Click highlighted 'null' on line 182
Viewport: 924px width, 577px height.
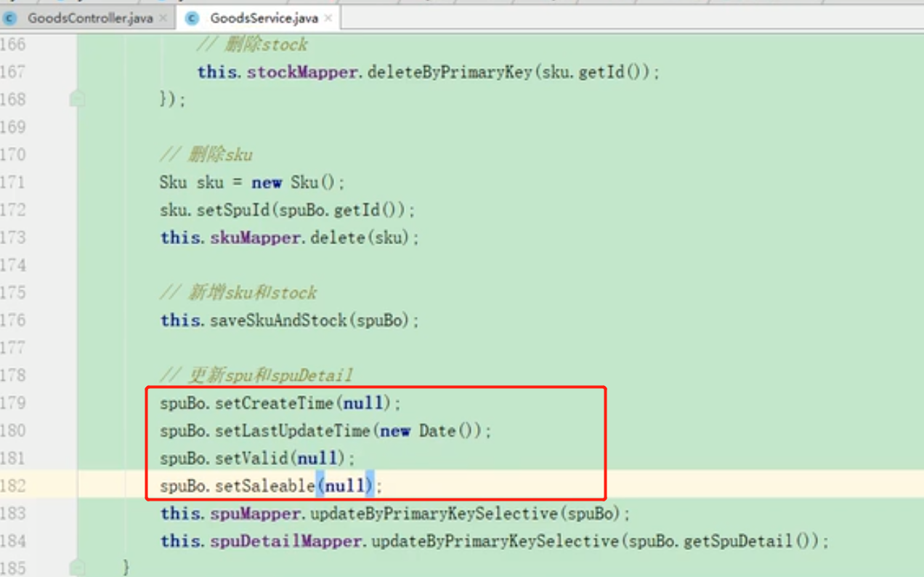click(344, 486)
